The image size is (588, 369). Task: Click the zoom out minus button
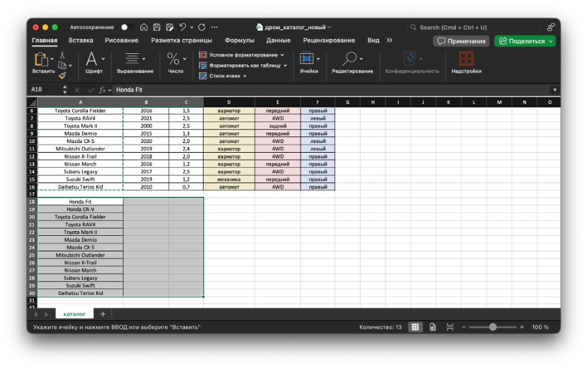(464, 327)
